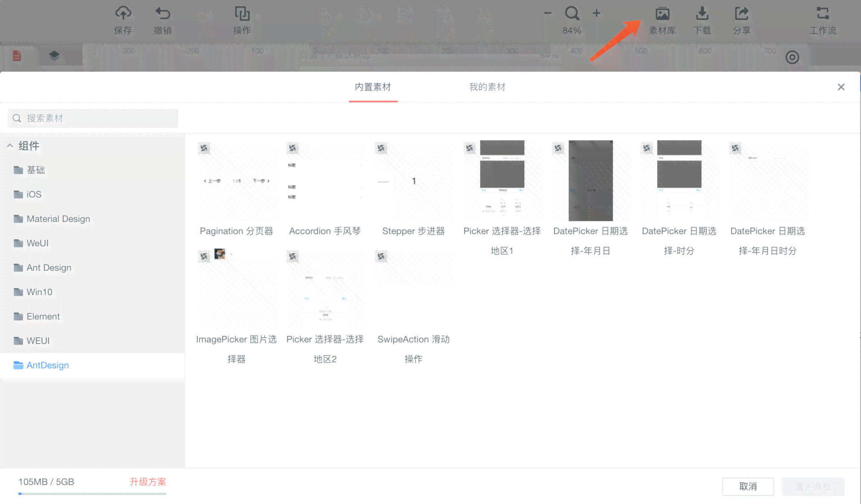Image resolution: width=861 pixels, height=504 pixels.
Task: Click the 升级方案 upgrade plan link
Action: tap(148, 482)
